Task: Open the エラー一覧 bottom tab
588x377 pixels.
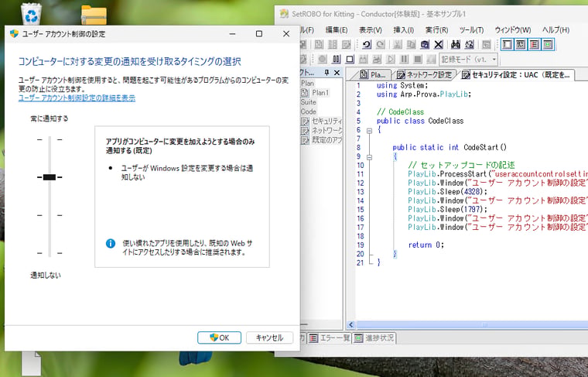Action: (x=330, y=338)
